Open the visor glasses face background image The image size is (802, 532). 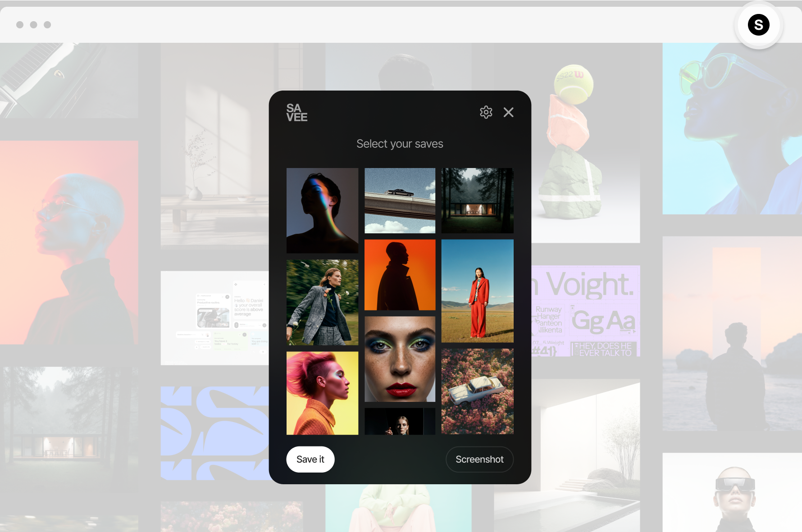(732, 492)
